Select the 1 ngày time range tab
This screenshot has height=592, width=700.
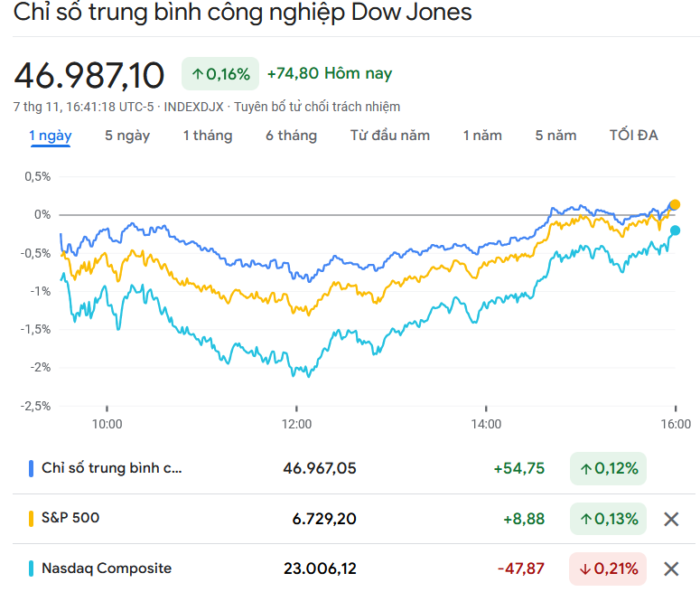51,136
